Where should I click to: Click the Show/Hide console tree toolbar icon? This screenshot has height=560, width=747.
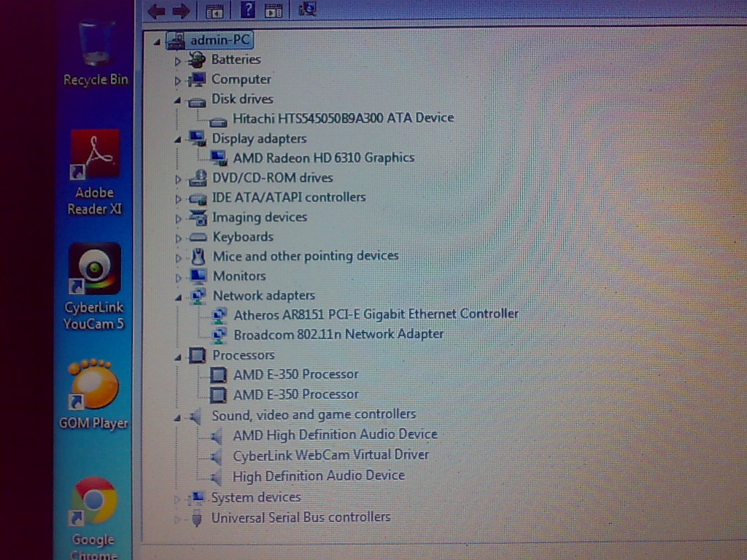tap(214, 10)
